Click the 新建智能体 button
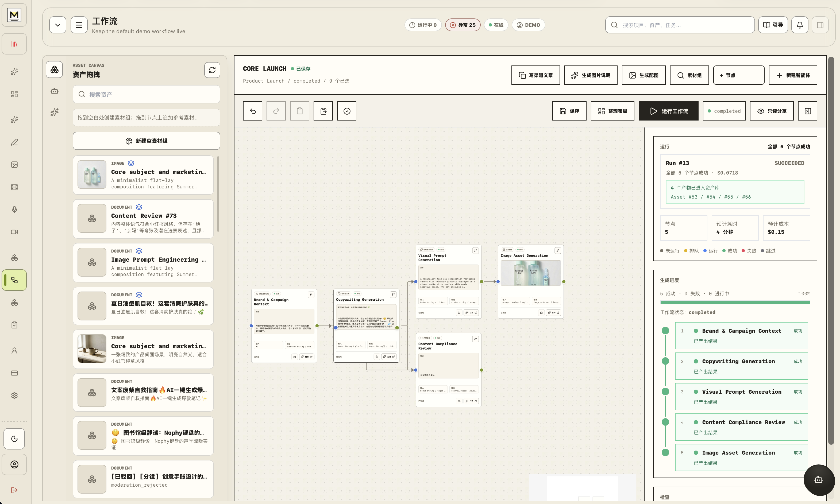 [x=793, y=75]
